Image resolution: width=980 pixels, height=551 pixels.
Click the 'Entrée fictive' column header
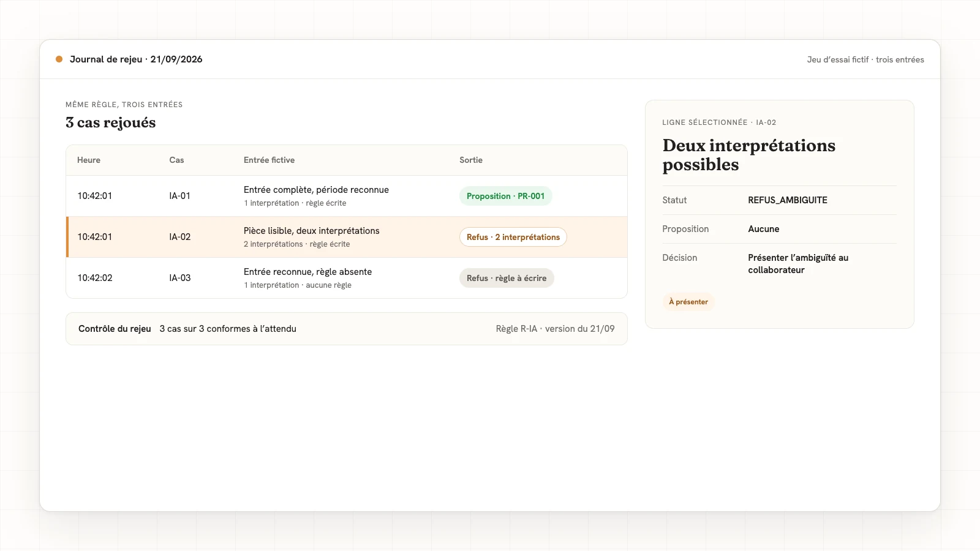point(269,160)
